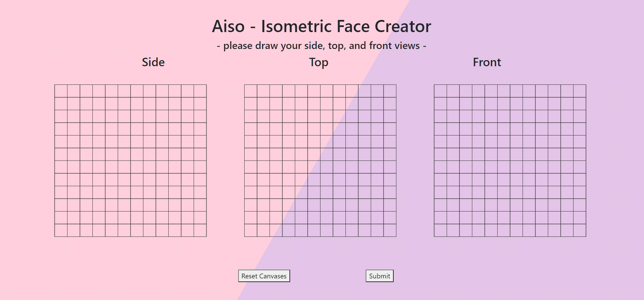This screenshot has width=644, height=300.
Task: Fill the bottom-left cell of Front grid
Action: (x=441, y=230)
